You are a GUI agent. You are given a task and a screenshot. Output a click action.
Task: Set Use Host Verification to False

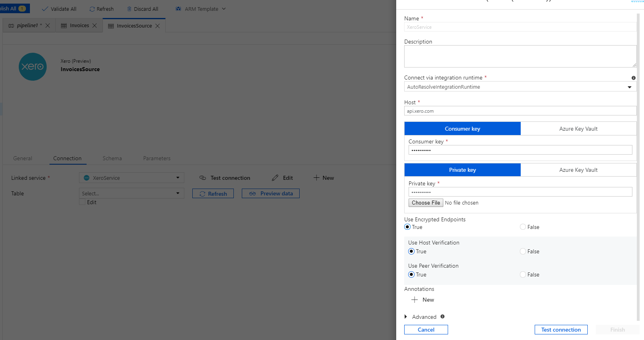tap(523, 251)
